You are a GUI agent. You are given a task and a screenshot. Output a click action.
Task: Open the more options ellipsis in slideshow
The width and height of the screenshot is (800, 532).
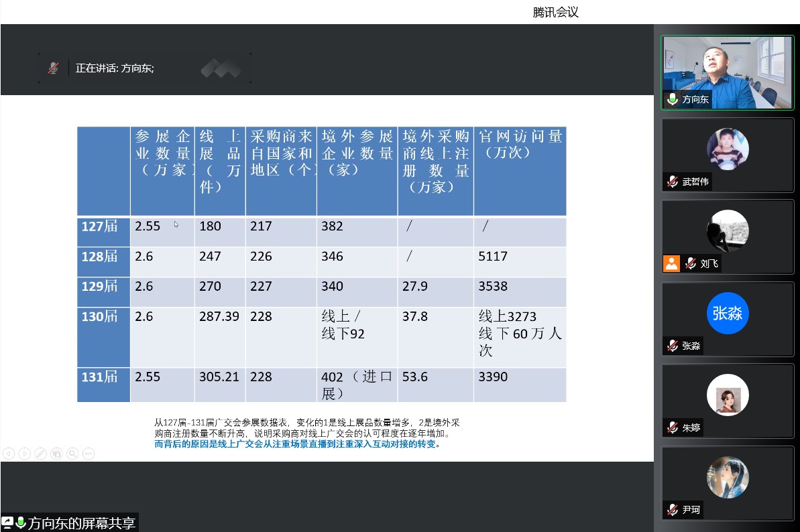point(89,454)
